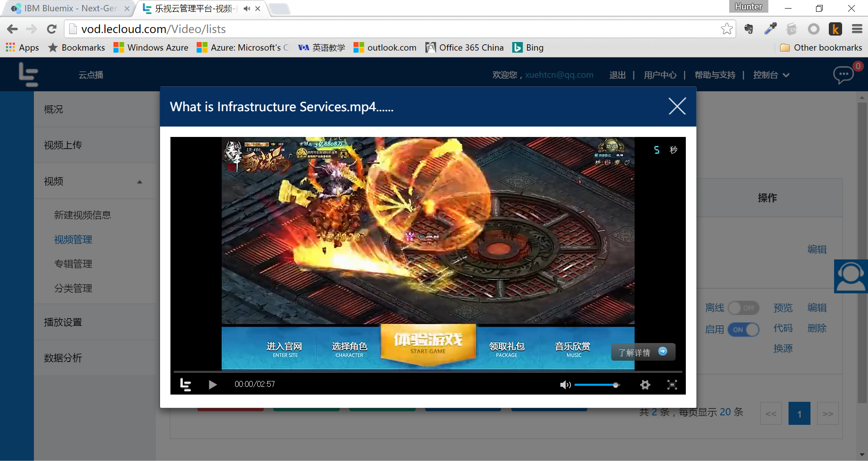This screenshot has width=868, height=461.
Task: Click the address bar URL
Action: point(153,29)
